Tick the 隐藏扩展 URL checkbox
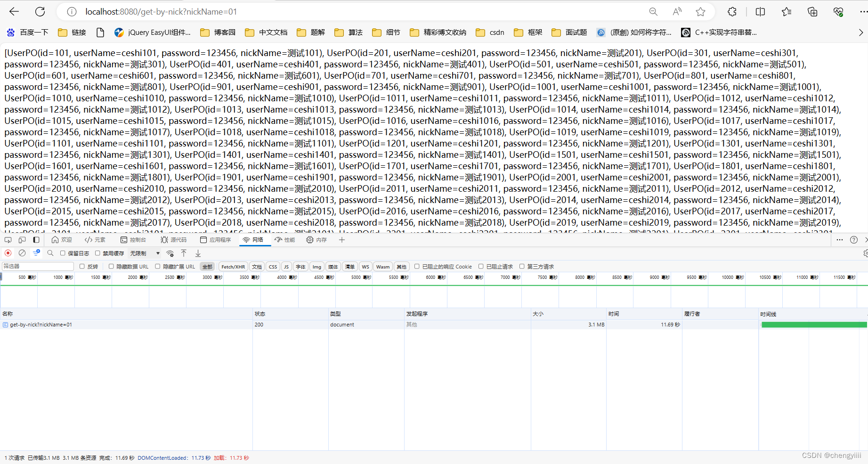This screenshot has width=868, height=464. 158,266
